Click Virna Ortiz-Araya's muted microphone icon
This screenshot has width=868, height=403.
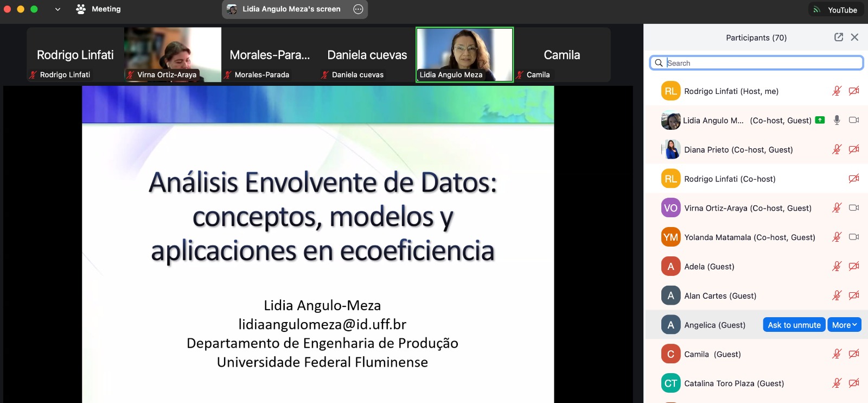pyautogui.click(x=837, y=207)
